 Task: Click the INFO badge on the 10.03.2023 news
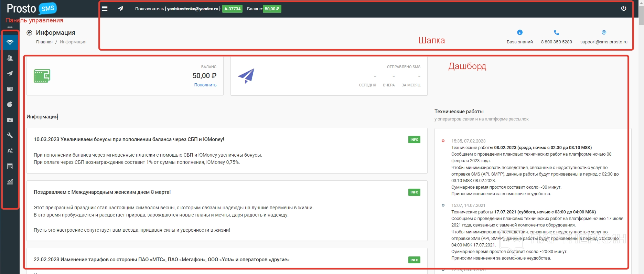coord(414,140)
